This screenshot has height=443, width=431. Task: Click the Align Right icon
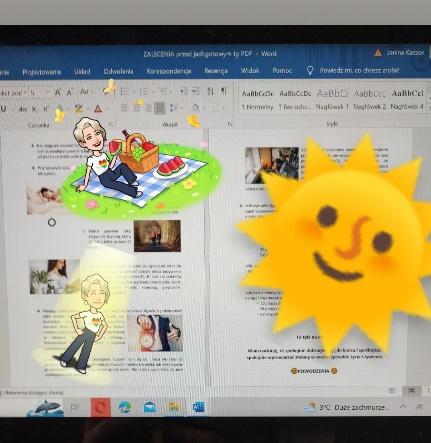[148, 108]
